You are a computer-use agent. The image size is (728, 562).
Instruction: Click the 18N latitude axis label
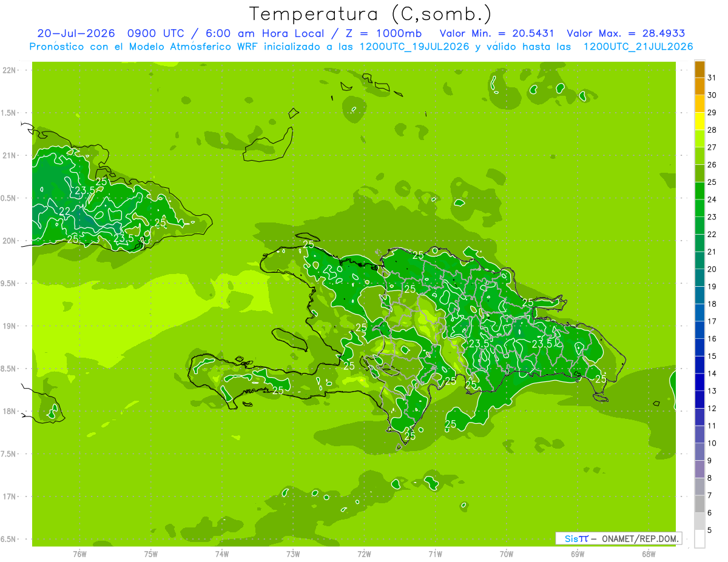[10, 411]
